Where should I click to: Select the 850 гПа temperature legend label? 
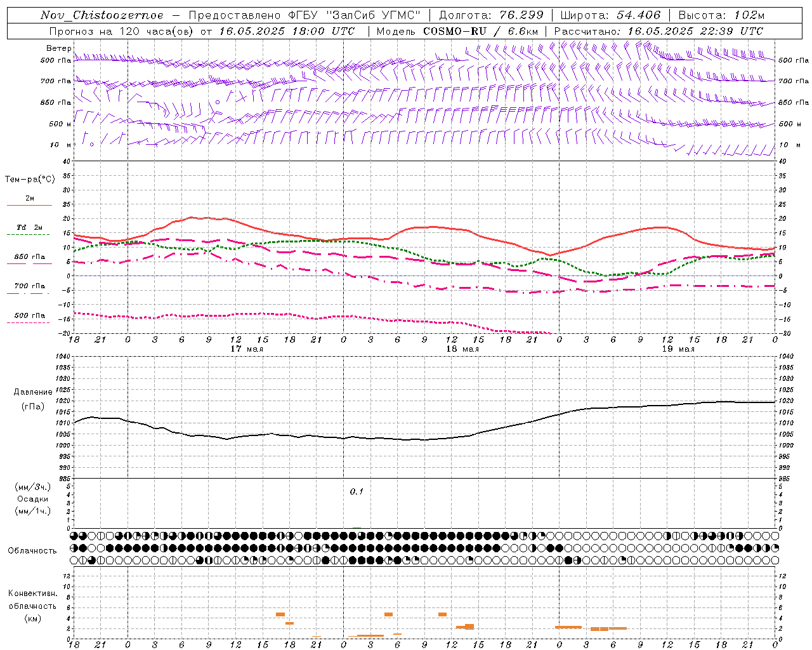coord(30,257)
